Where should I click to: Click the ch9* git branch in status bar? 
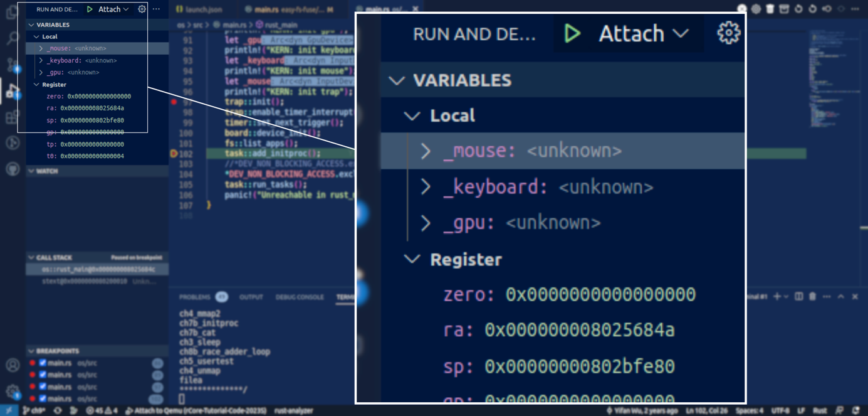tap(34, 410)
